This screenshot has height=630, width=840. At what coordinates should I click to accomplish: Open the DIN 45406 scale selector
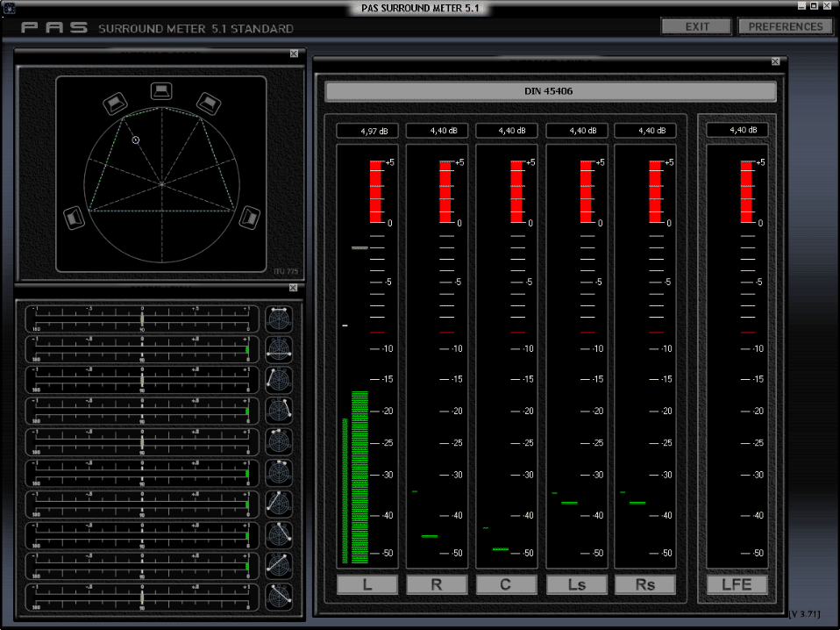(x=550, y=91)
